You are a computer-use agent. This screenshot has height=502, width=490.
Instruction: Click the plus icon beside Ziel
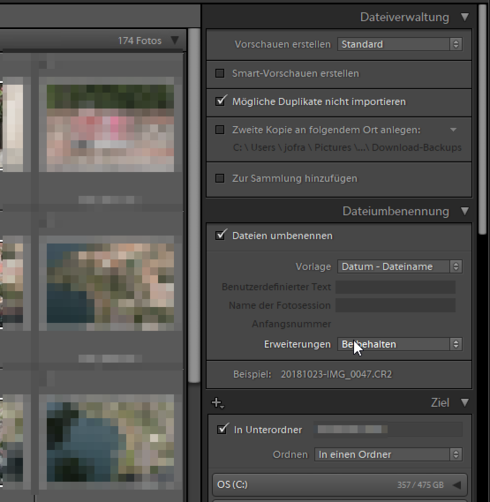(217, 403)
